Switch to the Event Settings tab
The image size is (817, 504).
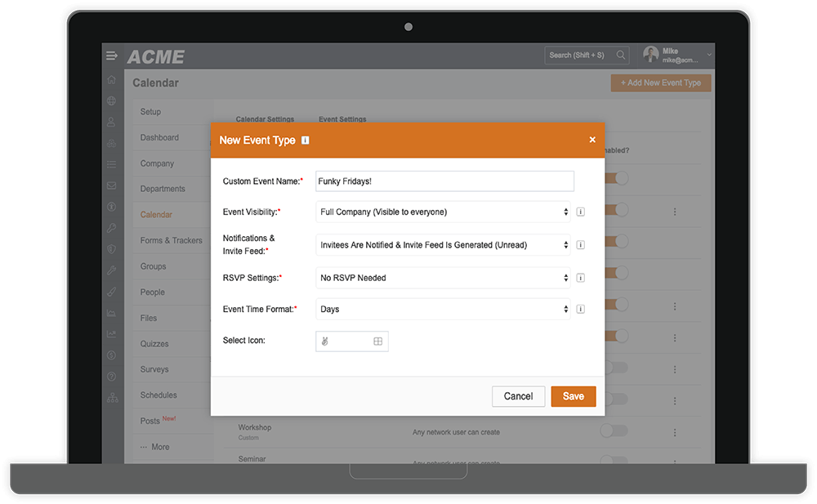[342, 119]
